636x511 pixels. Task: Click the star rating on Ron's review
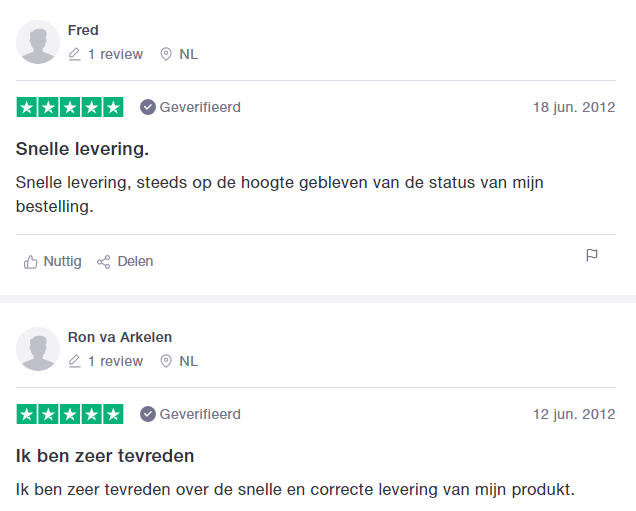[x=70, y=414]
